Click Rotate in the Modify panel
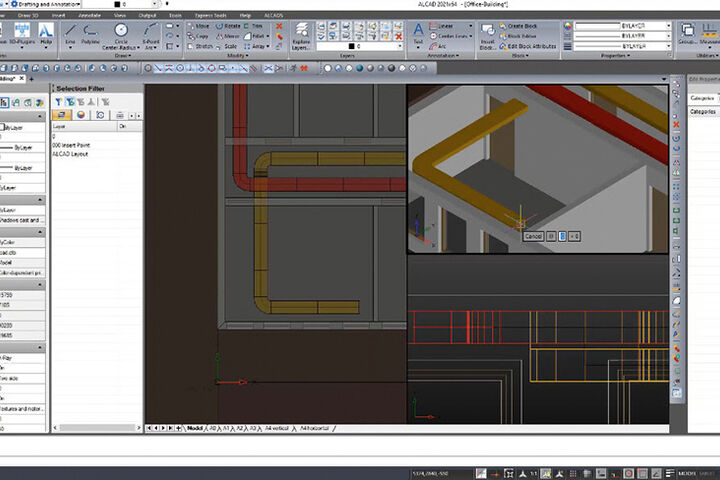 (x=228, y=26)
